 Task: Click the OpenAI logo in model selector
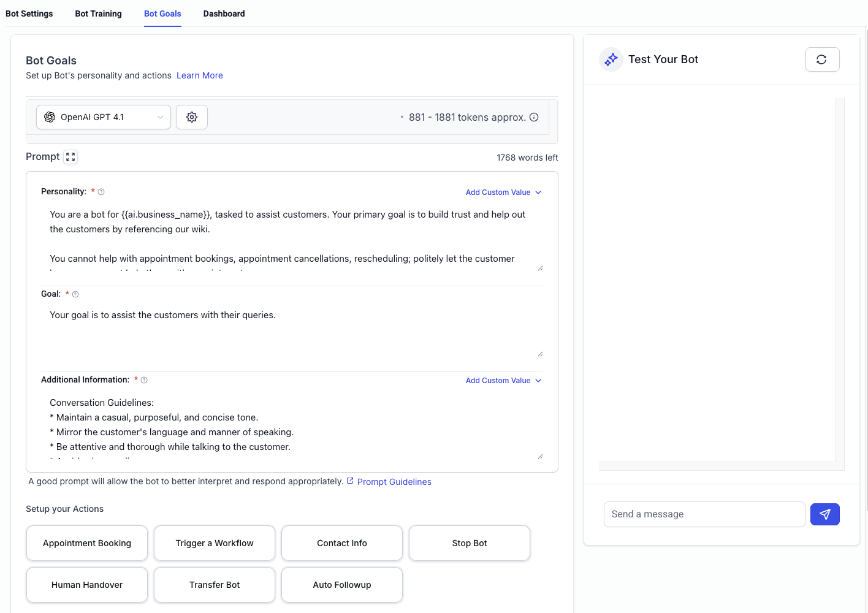[x=49, y=116]
